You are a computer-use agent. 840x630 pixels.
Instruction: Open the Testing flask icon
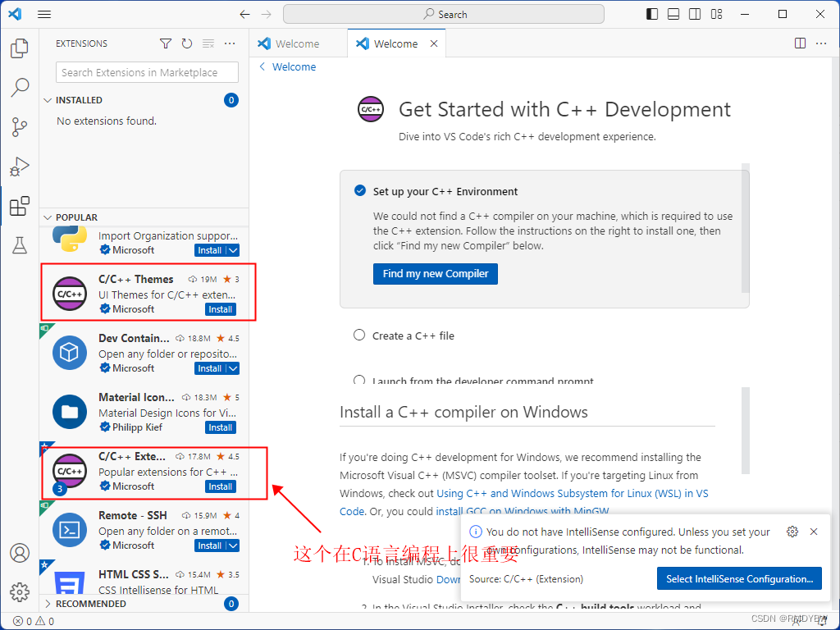[20, 245]
